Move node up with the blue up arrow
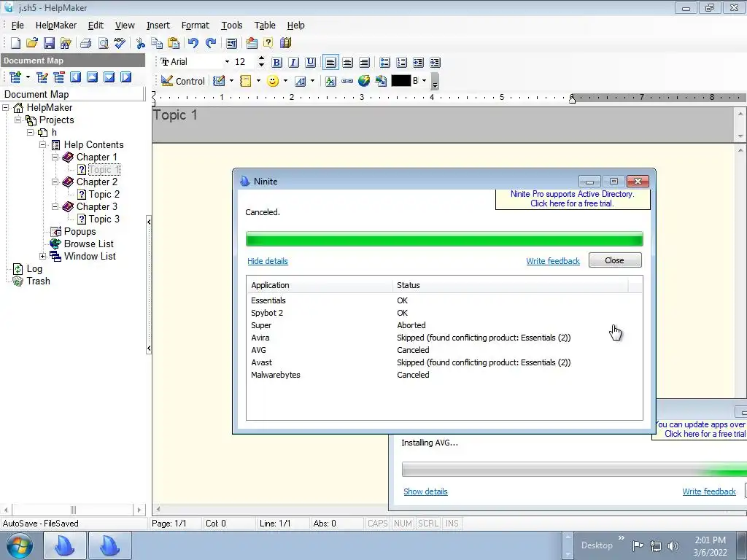 [92, 77]
